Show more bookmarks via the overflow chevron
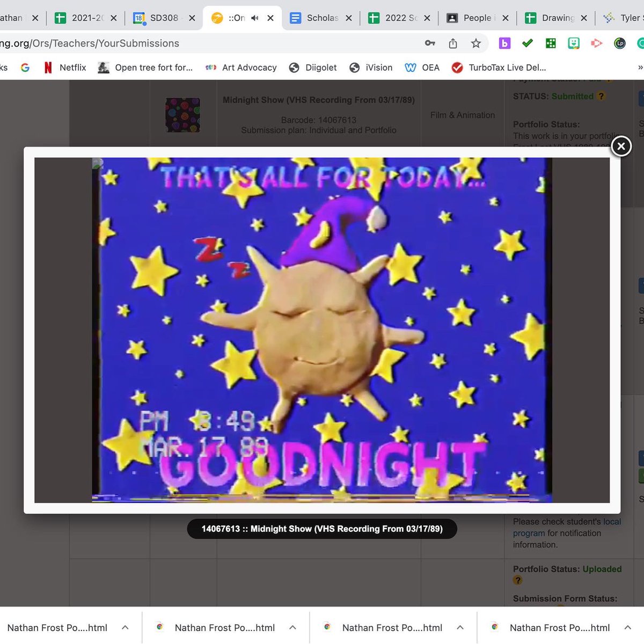Image resolution: width=644 pixels, height=644 pixels. click(640, 68)
